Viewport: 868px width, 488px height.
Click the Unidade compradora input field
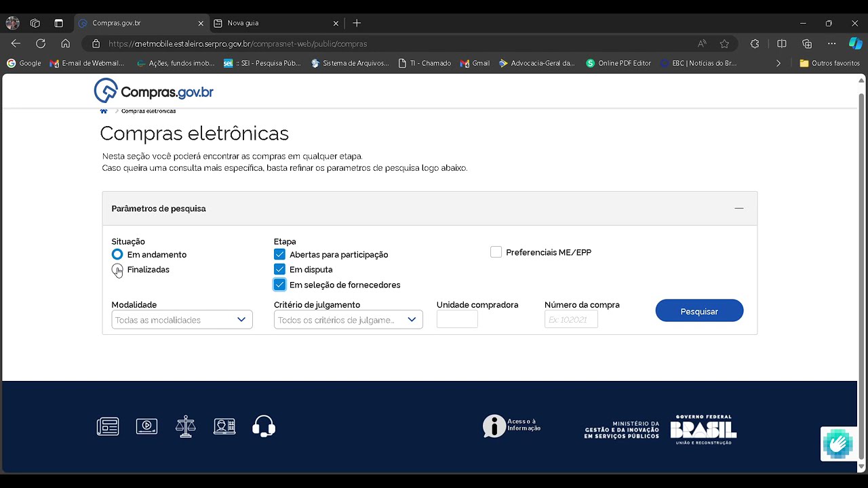coord(457,319)
